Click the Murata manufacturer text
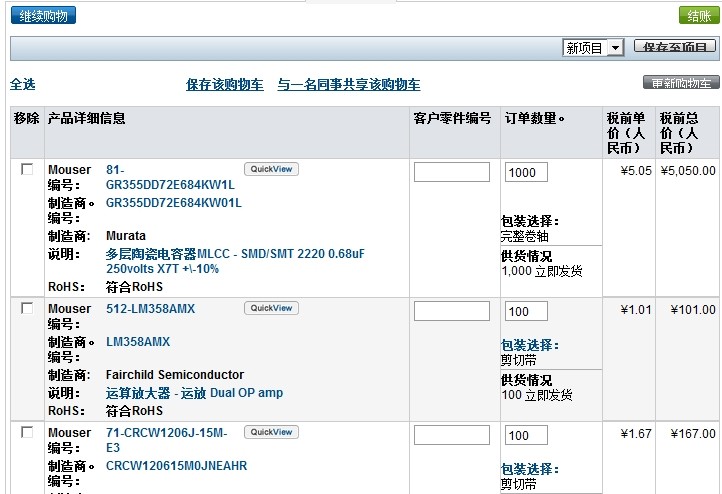722x494 pixels. click(126, 236)
